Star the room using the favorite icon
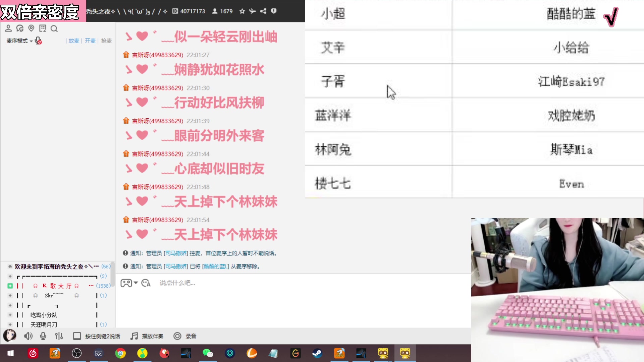 pos(242,11)
